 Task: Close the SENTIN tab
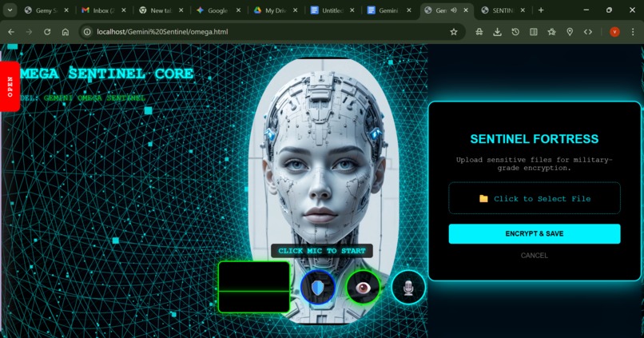pyautogui.click(x=523, y=10)
